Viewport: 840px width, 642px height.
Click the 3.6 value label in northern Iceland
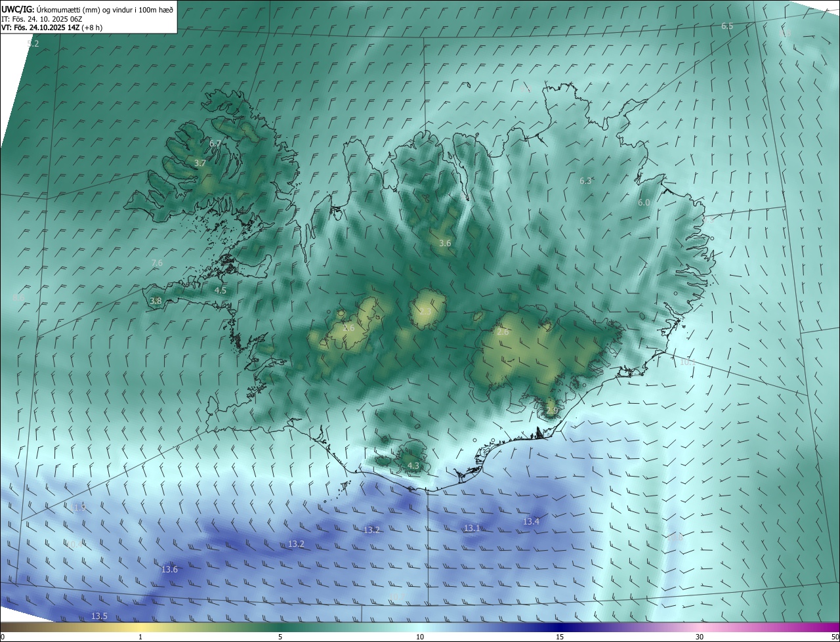click(x=445, y=243)
